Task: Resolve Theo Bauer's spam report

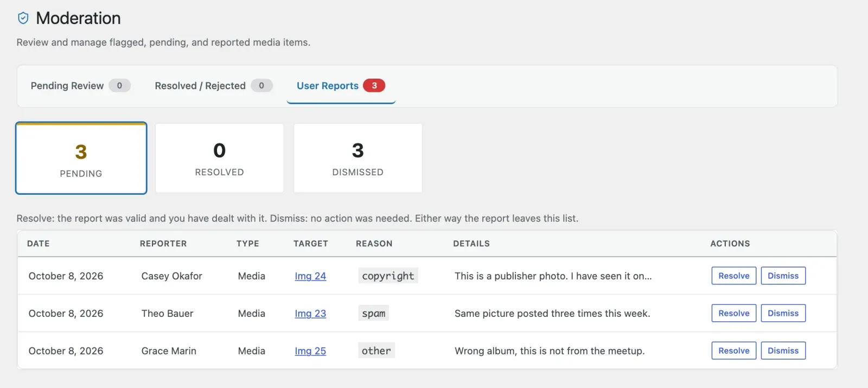Action: point(733,313)
